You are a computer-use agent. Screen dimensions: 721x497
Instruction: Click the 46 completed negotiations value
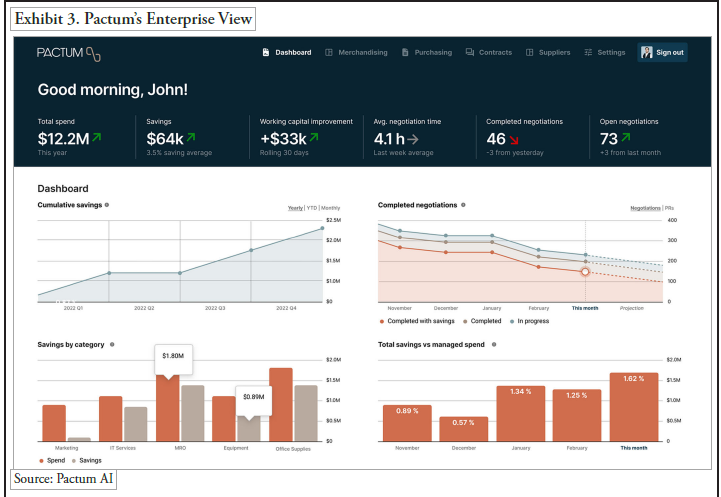(496, 138)
